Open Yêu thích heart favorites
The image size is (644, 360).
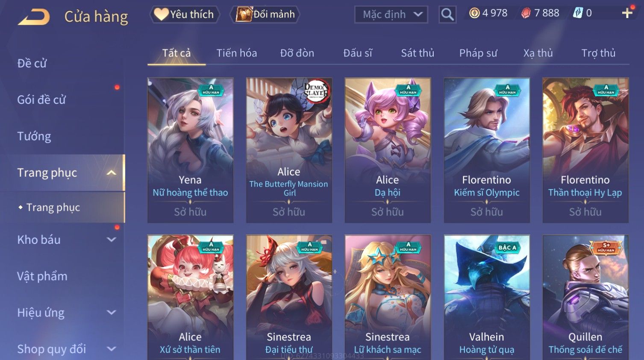184,14
